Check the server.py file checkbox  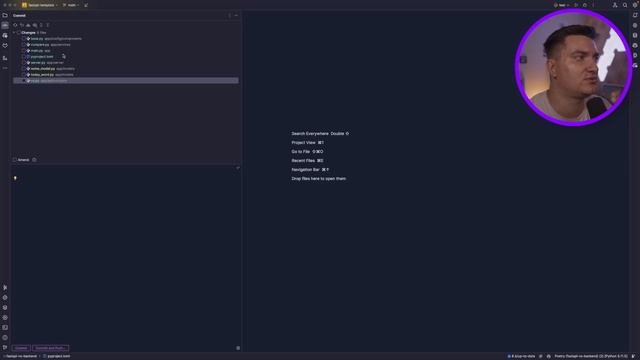pos(24,63)
